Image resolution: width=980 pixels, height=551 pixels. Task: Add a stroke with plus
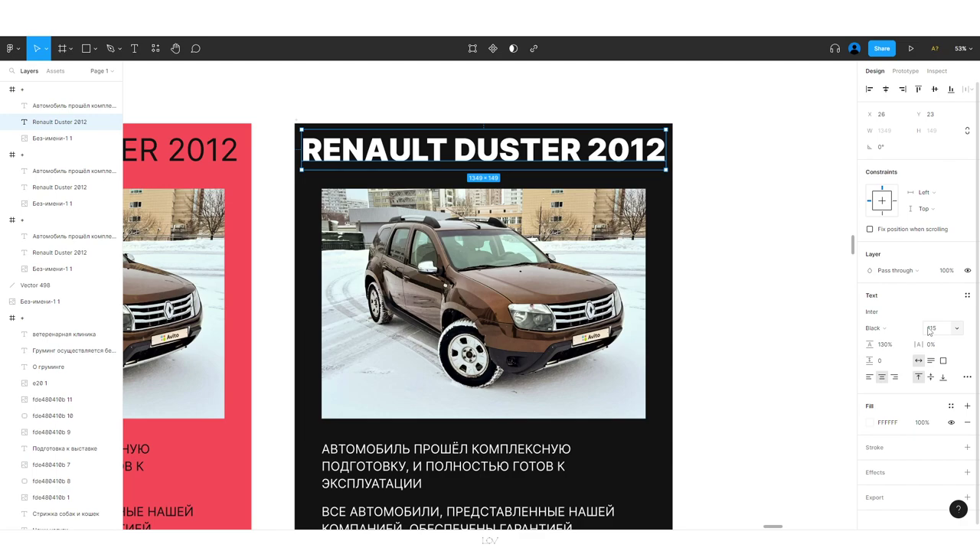967,448
